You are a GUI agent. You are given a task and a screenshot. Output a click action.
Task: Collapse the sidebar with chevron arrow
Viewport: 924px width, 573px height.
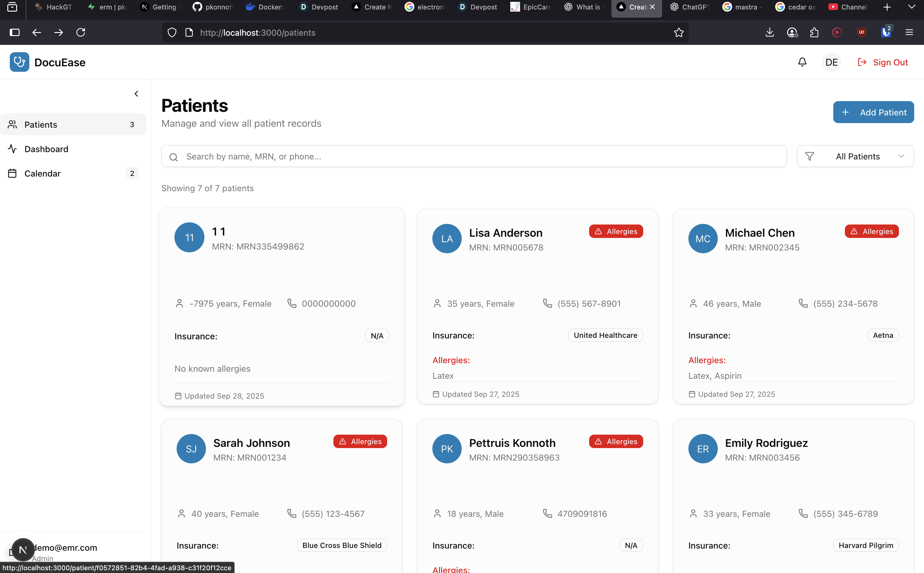coord(137,93)
